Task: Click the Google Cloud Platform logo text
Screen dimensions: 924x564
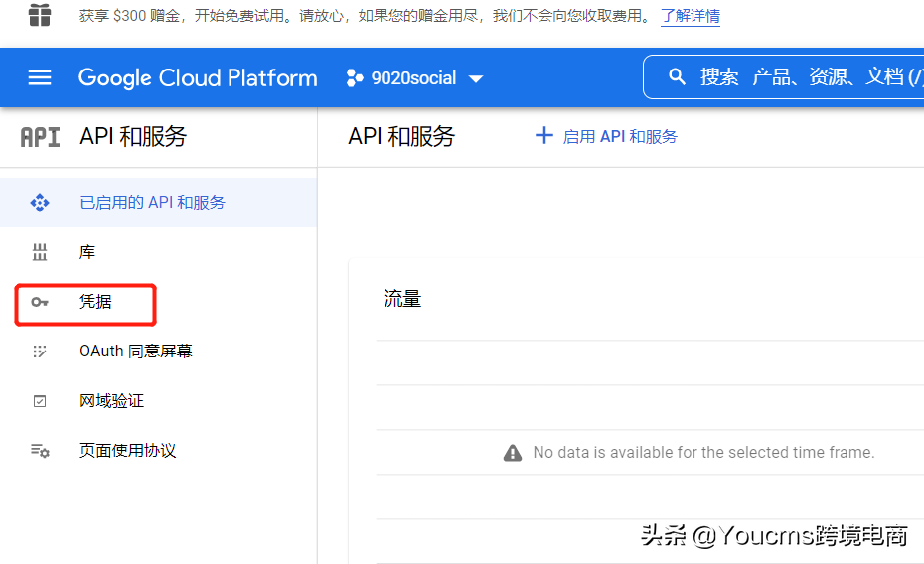Action: click(x=198, y=77)
